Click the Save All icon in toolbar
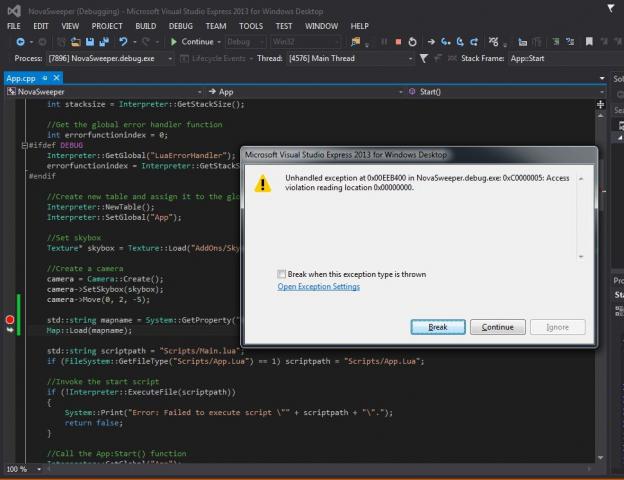 tap(103, 42)
